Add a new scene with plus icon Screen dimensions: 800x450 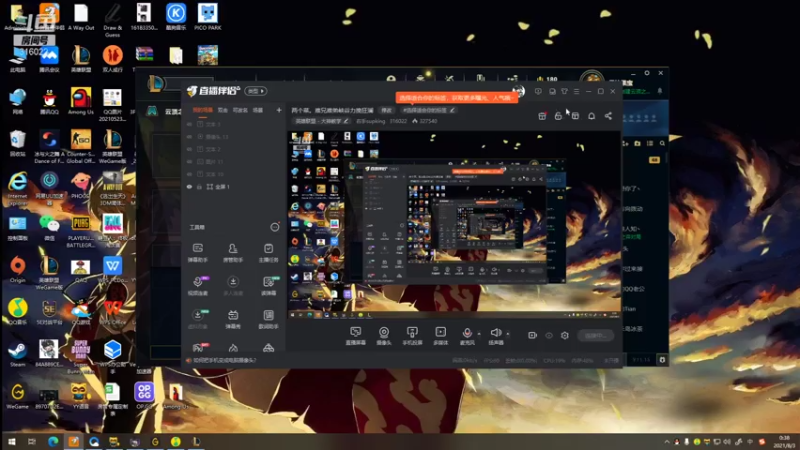point(279,110)
